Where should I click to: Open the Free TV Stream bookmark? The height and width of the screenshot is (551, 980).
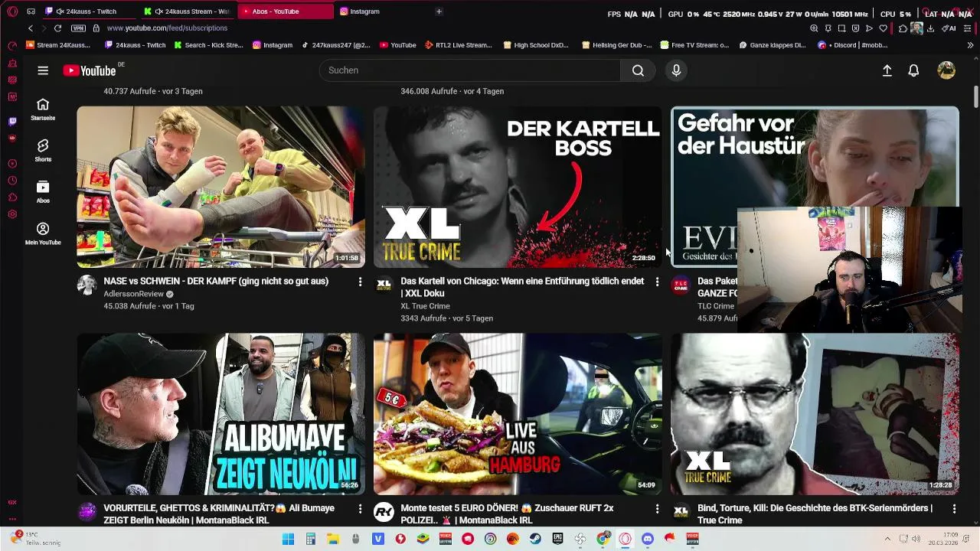(694, 45)
